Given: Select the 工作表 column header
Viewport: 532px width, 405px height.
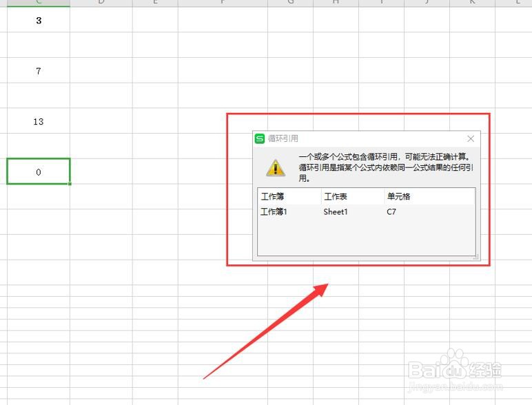Looking at the screenshot, I should (x=353, y=196).
